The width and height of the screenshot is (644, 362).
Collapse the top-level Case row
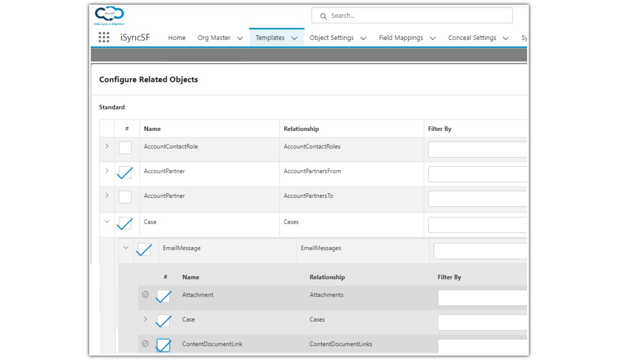pos(107,221)
